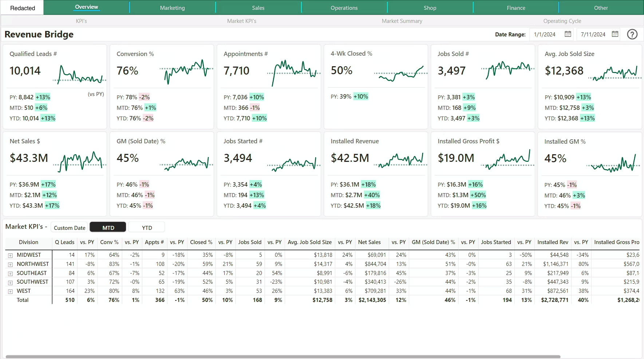Screen dimensions: 644x359
Task: Jump to the Market KPI's section link
Action: point(242,21)
